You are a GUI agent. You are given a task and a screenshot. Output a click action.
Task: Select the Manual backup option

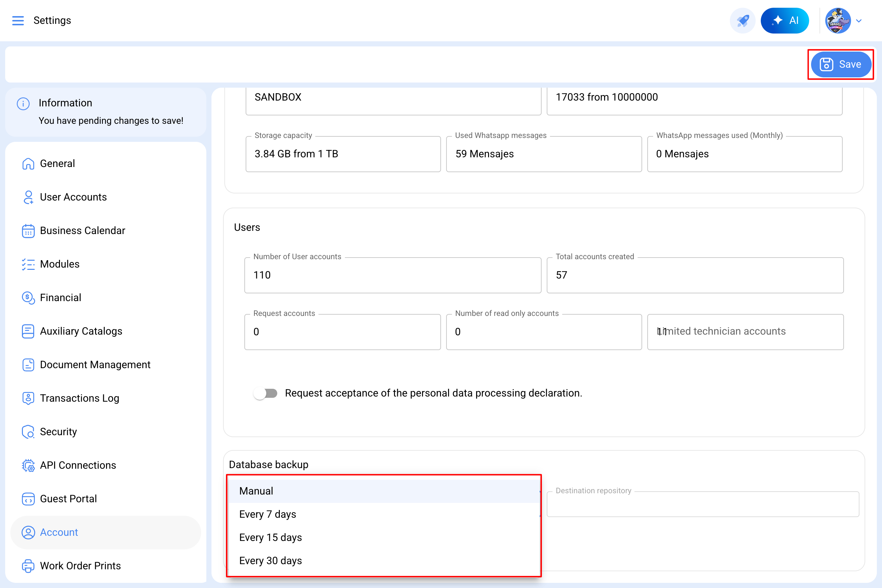point(256,491)
